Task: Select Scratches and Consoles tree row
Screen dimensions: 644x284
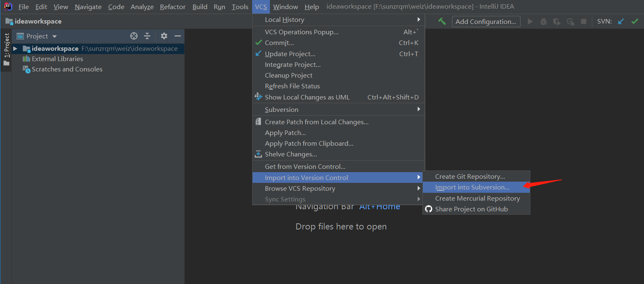Action: coord(98,69)
